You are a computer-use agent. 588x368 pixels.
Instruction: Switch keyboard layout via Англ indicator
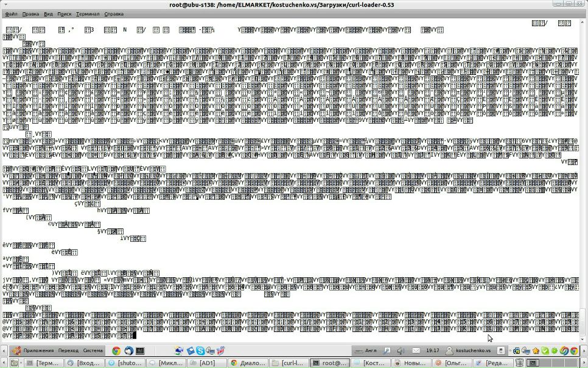(x=370, y=351)
